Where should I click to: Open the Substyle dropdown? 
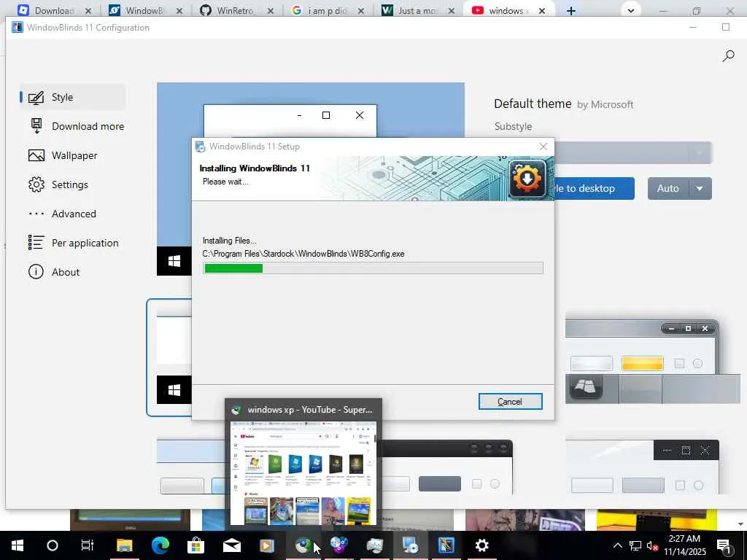click(x=634, y=153)
